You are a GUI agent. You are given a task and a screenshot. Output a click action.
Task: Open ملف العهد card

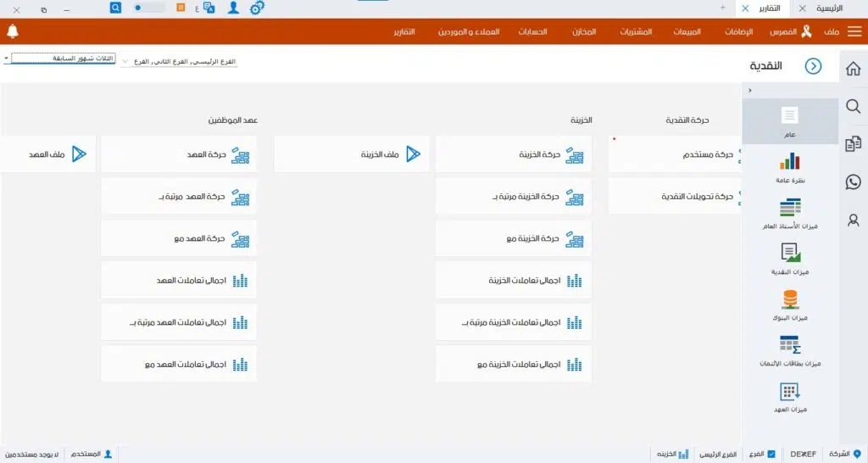pos(48,154)
